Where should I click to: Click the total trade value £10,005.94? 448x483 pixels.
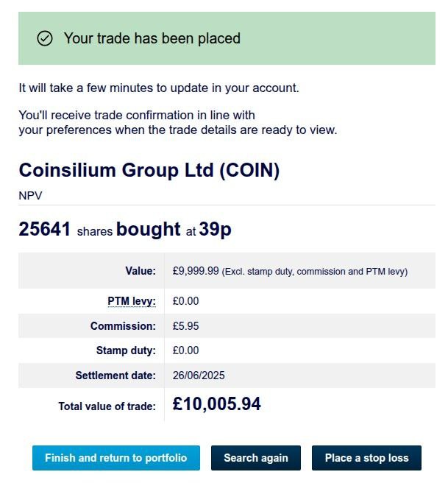[216, 403]
